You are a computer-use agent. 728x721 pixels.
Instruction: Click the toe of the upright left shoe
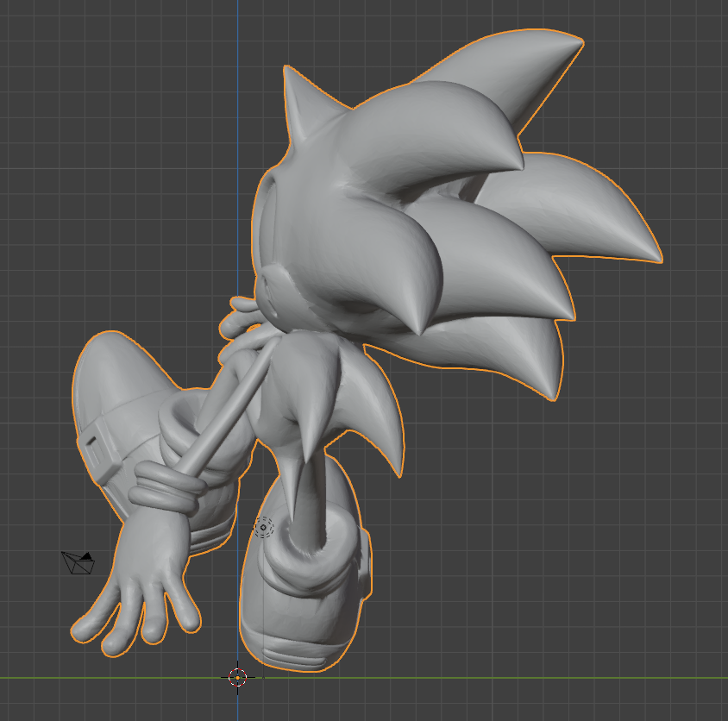click(x=112, y=352)
